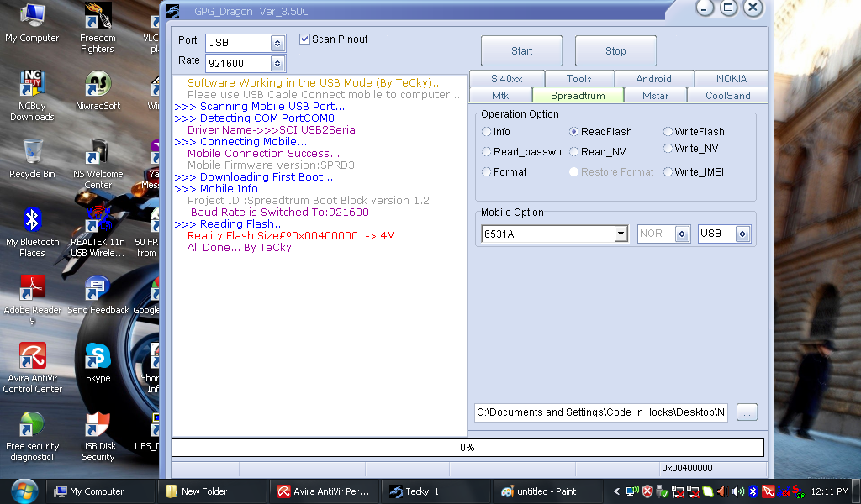Show hidden tray icons with the chevron

point(616,491)
